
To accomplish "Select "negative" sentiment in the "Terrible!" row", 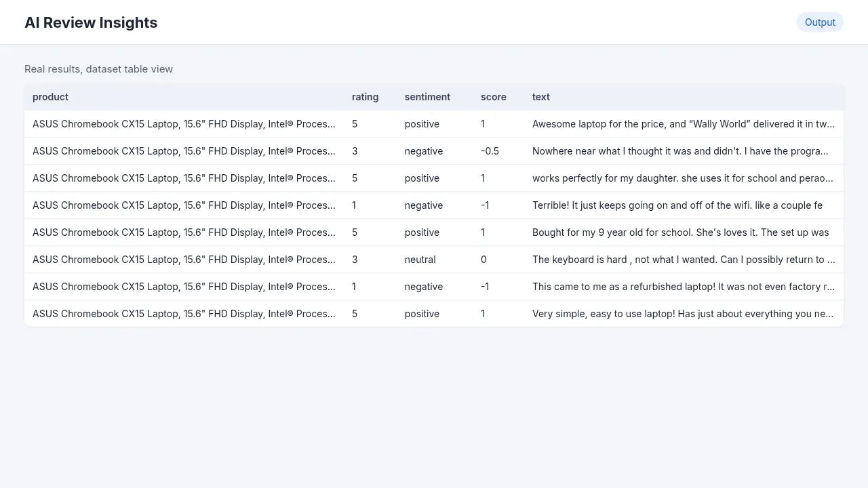I will [x=424, y=205].
